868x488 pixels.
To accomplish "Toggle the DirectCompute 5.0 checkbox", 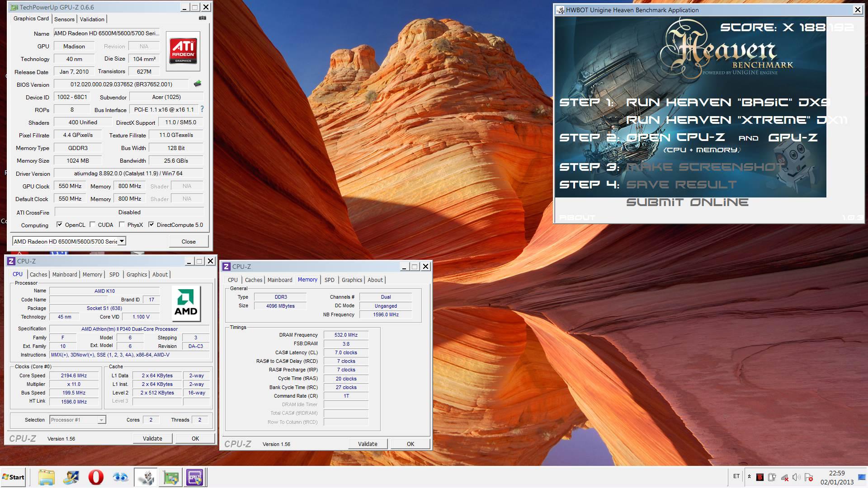I will click(x=151, y=225).
